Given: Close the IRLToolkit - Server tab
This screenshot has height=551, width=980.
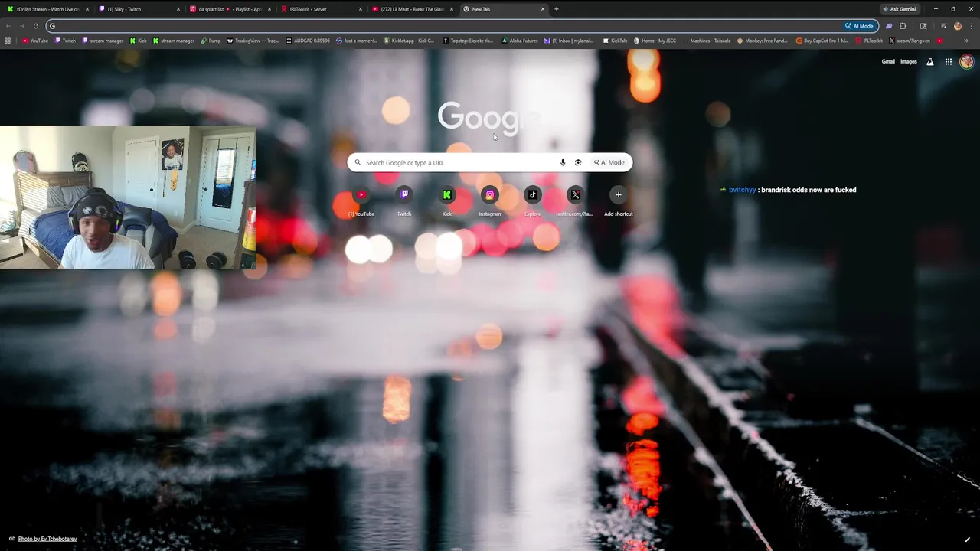Looking at the screenshot, I should click(361, 9).
